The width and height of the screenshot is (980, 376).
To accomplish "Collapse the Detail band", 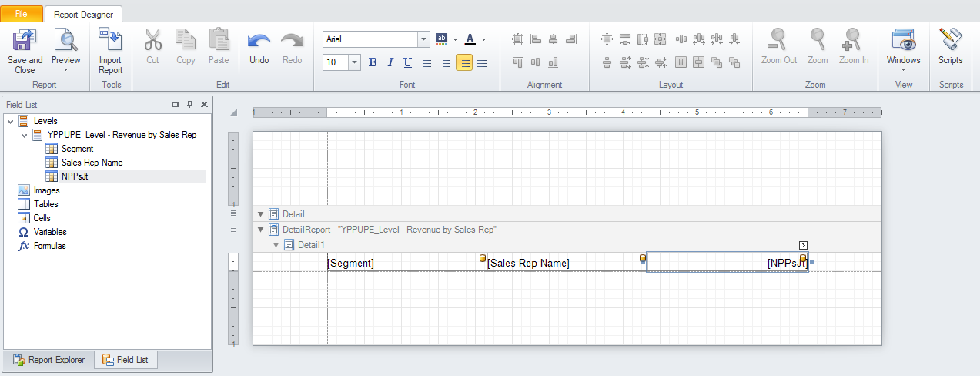I will pyautogui.click(x=260, y=214).
